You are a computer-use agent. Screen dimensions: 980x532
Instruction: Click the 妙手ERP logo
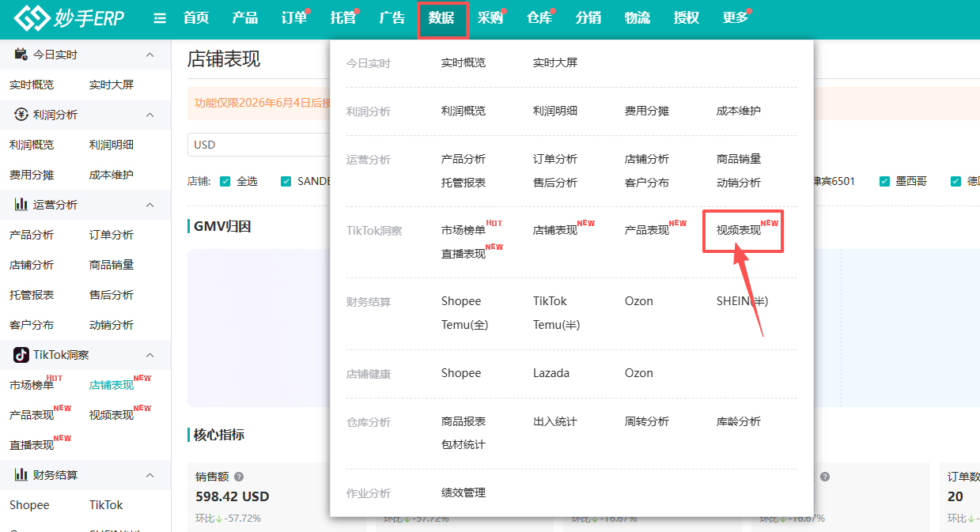[x=69, y=18]
